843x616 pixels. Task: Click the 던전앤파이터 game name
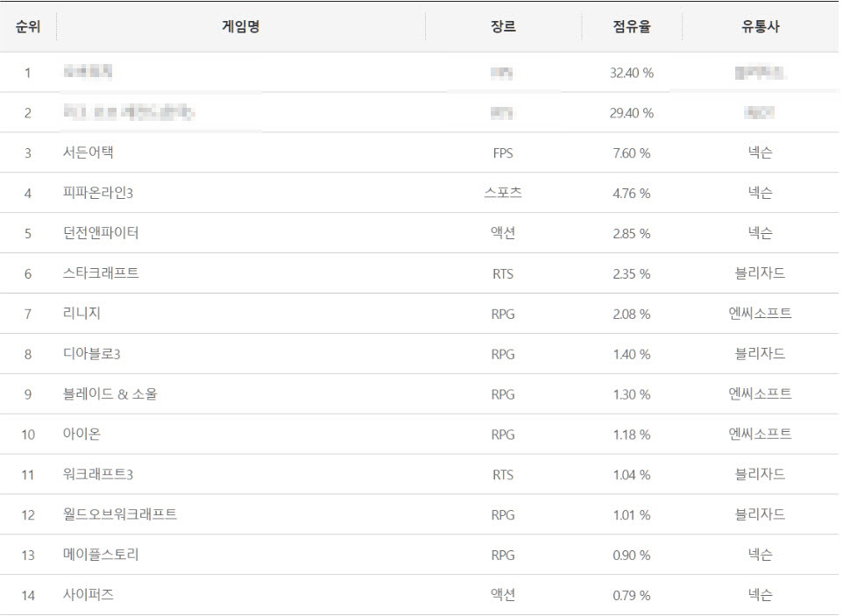(x=101, y=233)
